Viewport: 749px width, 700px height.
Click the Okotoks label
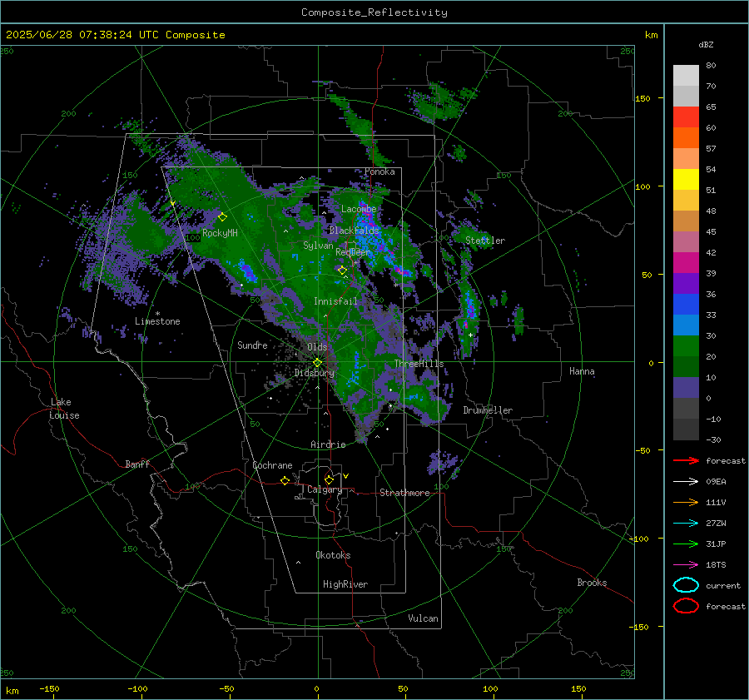pos(333,555)
